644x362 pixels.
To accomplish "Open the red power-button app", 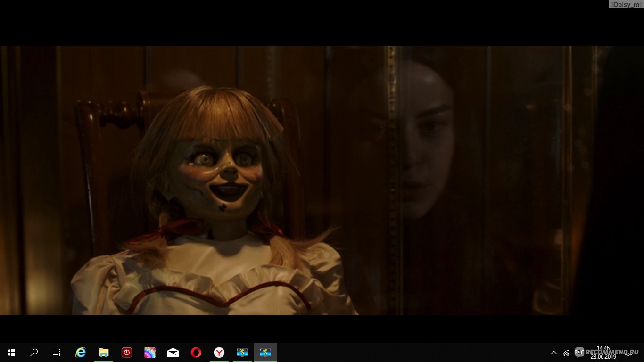I will pyautogui.click(x=127, y=353).
